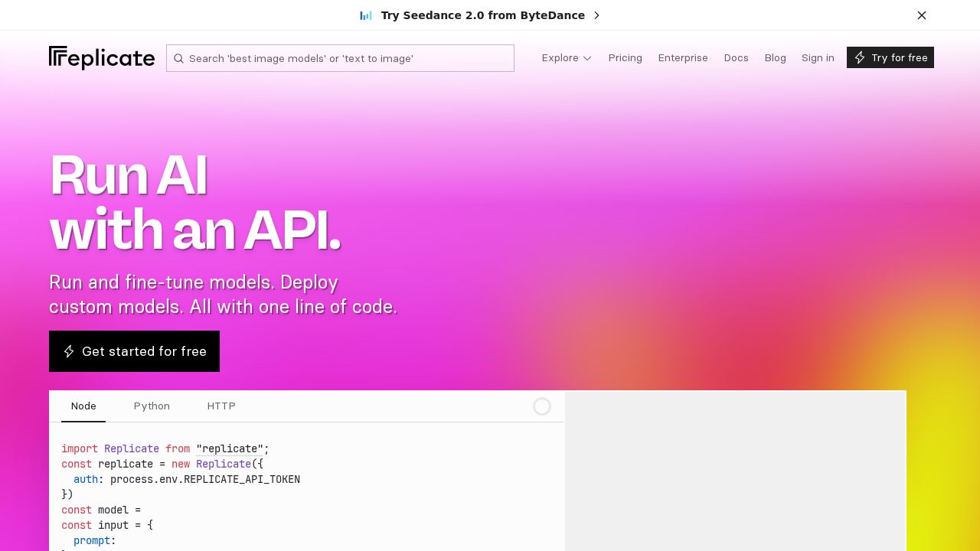The width and height of the screenshot is (980, 551).
Task: Click Sign in
Action: [x=818, y=58]
